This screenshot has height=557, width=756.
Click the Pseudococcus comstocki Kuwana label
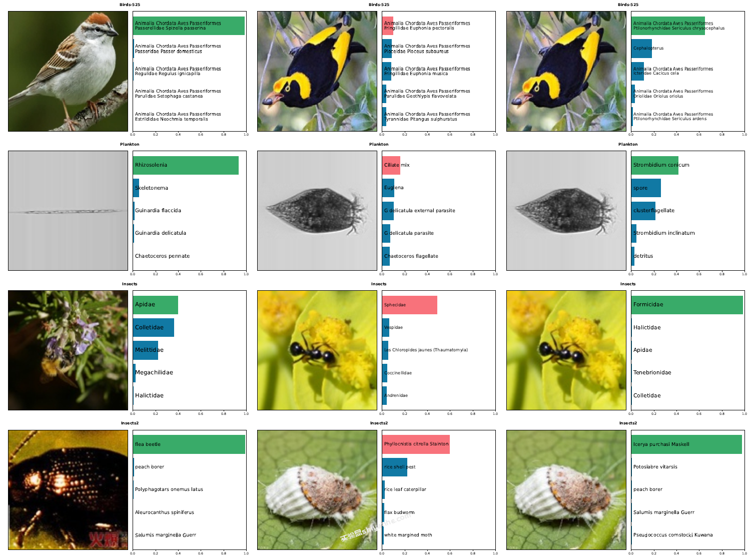click(673, 535)
